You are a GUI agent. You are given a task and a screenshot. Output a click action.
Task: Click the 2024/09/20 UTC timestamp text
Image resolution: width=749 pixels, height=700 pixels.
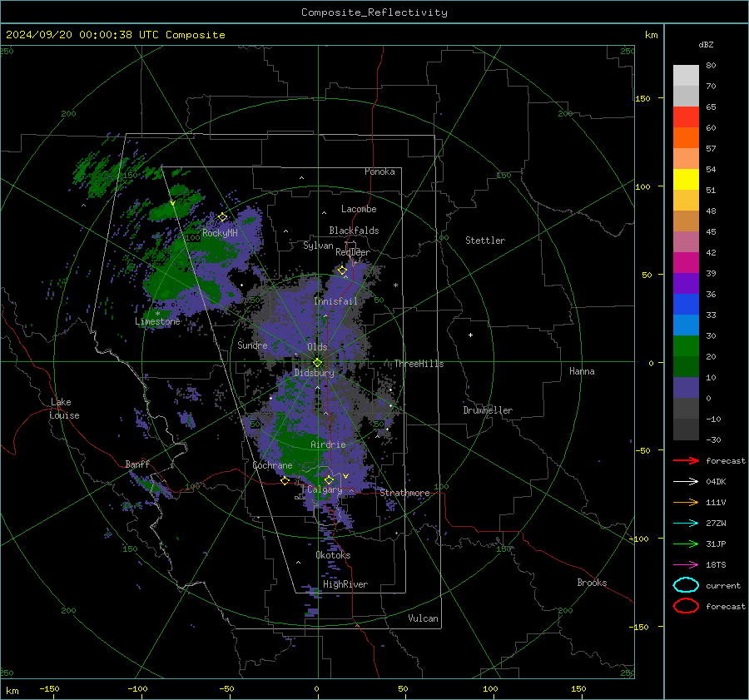[115, 35]
